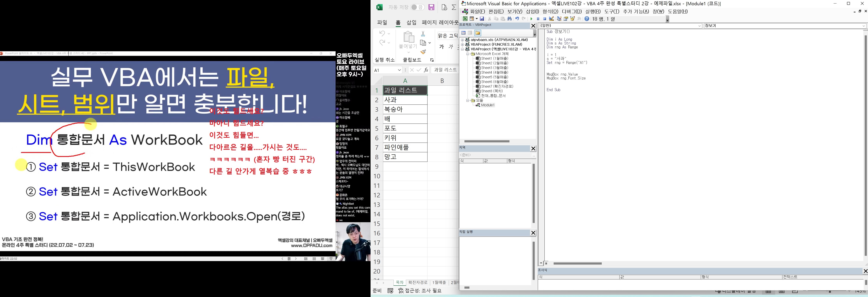Select cell A2 containing 사과
868x297 pixels.
click(405, 100)
